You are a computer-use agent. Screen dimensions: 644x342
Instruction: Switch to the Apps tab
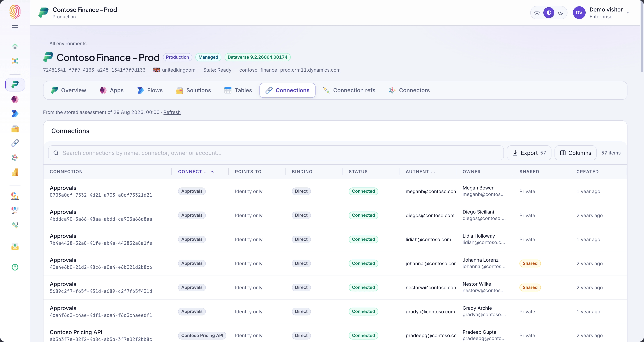[x=112, y=90]
